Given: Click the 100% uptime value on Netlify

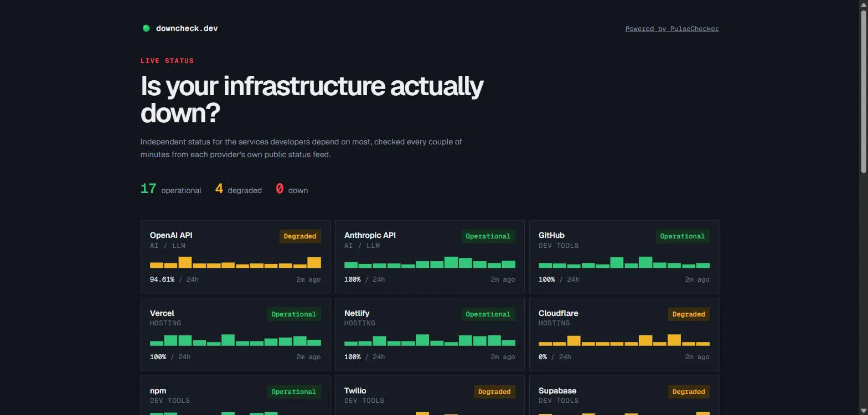Looking at the screenshot, I should tap(353, 357).
